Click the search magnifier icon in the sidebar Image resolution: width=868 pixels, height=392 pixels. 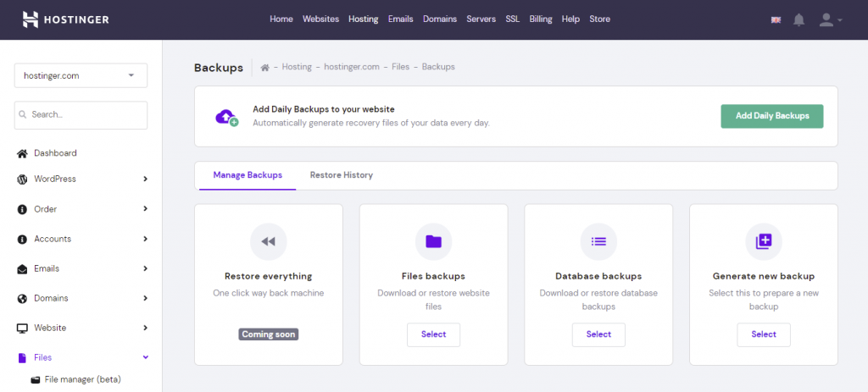coord(23,115)
